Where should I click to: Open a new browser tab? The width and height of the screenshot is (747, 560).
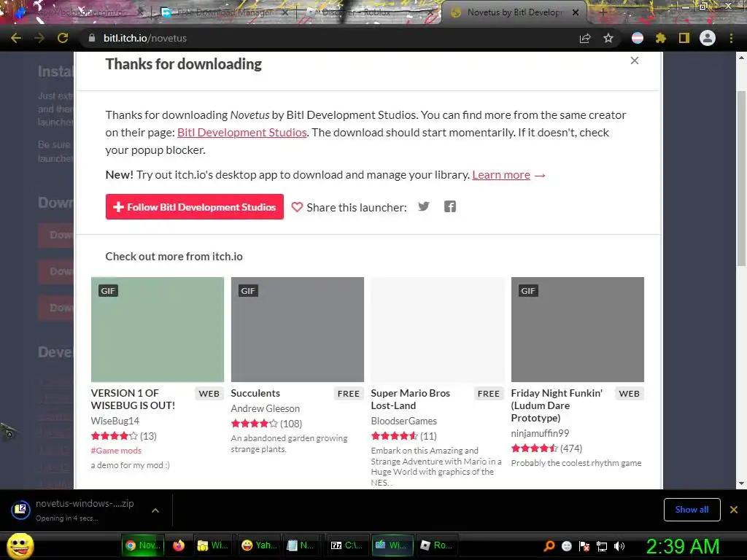(x=602, y=12)
